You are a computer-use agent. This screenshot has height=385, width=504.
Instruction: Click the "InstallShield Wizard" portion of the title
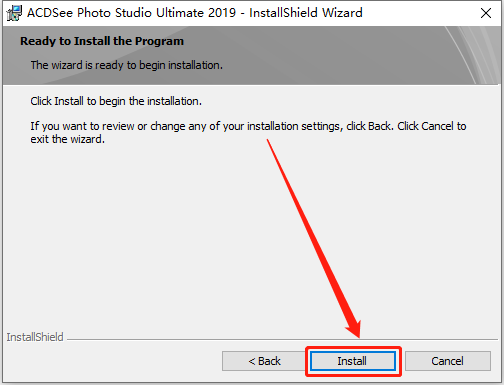[306, 13]
